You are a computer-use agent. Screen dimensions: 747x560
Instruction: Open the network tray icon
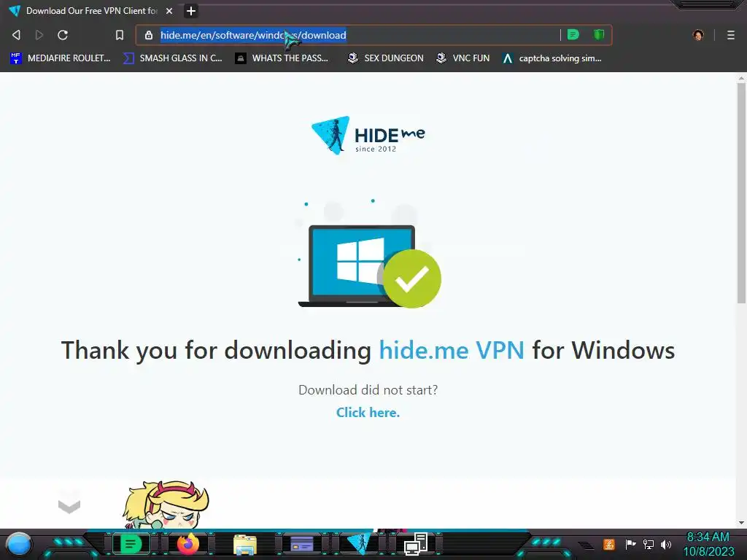pyautogui.click(x=649, y=544)
